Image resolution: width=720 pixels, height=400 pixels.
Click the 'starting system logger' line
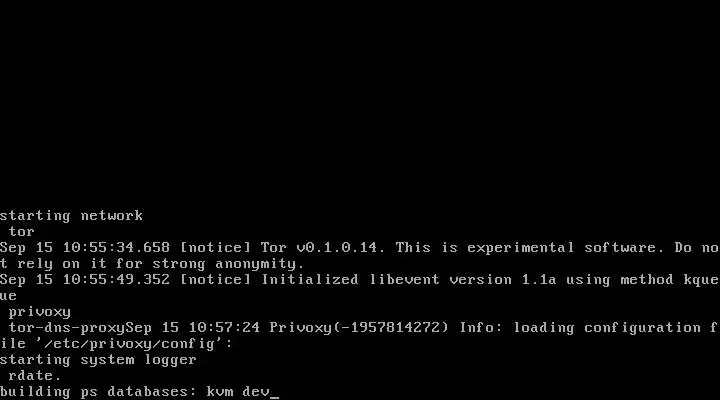pyautogui.click(x=98, y=360)
